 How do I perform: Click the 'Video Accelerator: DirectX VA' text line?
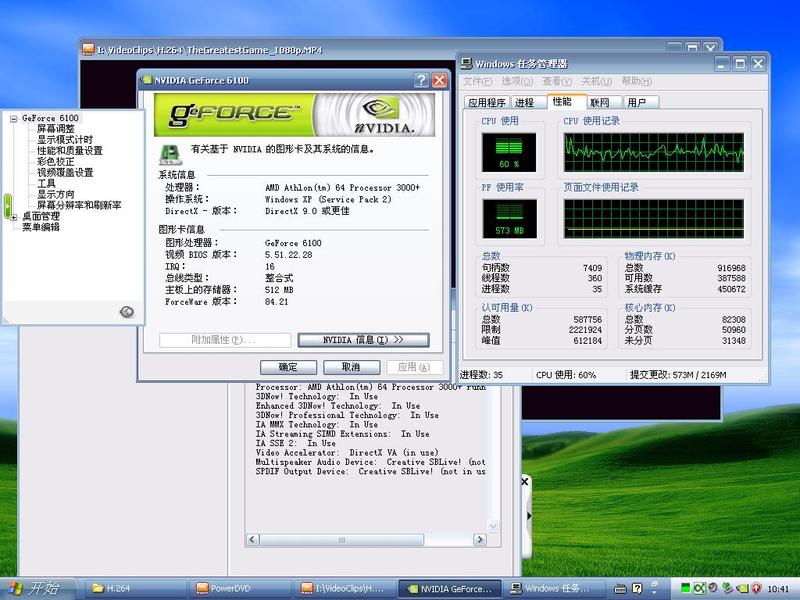pos(347,453)
